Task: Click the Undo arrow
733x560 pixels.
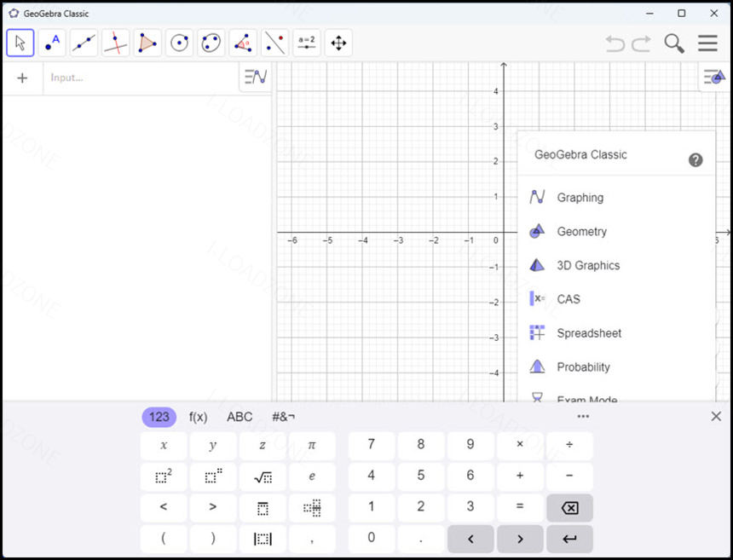Action: point(615,43)
